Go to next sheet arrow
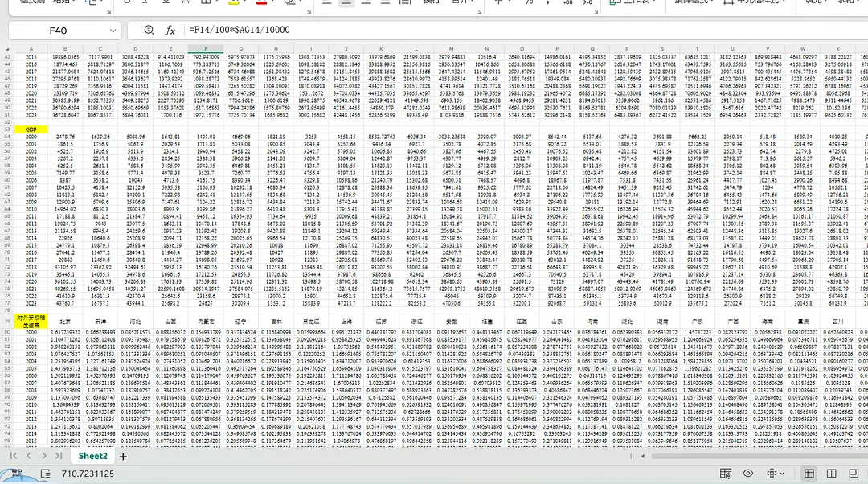This screenshot has width=868, height=484. pos(43,456)
